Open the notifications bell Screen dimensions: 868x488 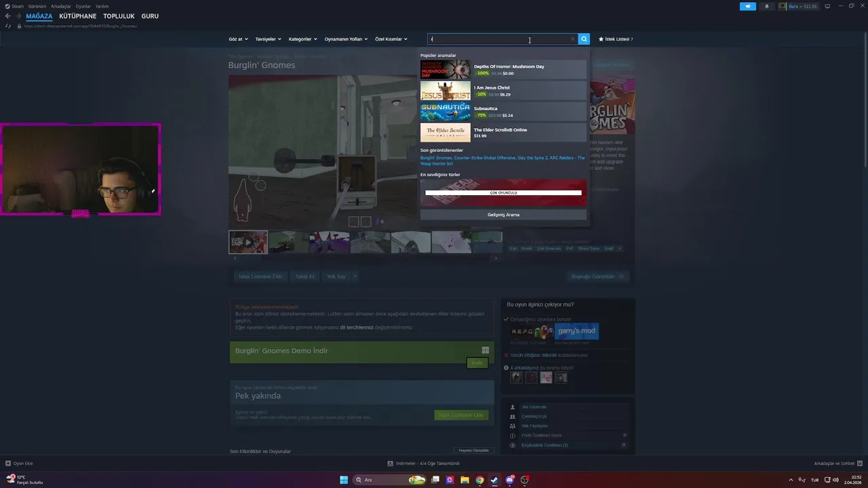767,6
